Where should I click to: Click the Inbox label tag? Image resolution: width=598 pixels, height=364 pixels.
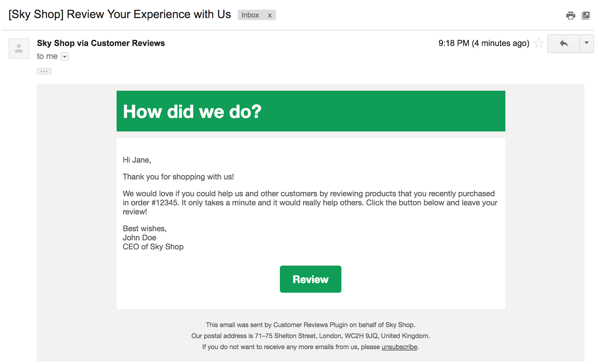point(250,15)
